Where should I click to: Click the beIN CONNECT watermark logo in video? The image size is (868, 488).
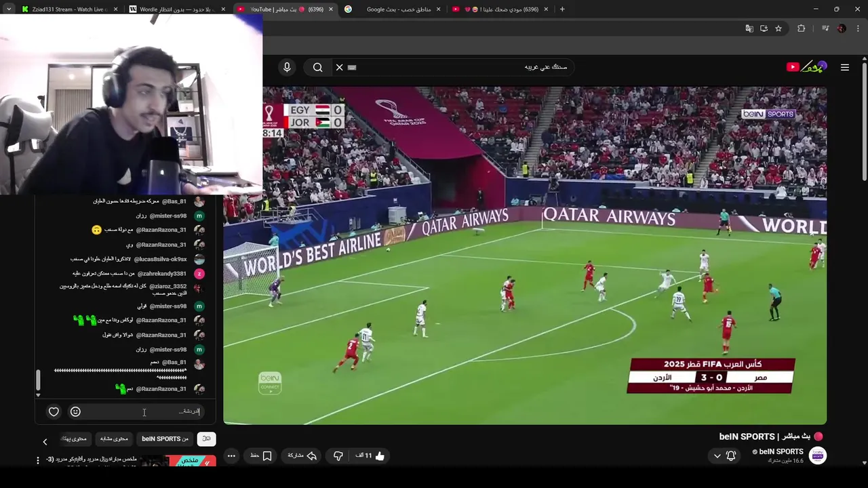pyautogui.click(x=269, y=383)
